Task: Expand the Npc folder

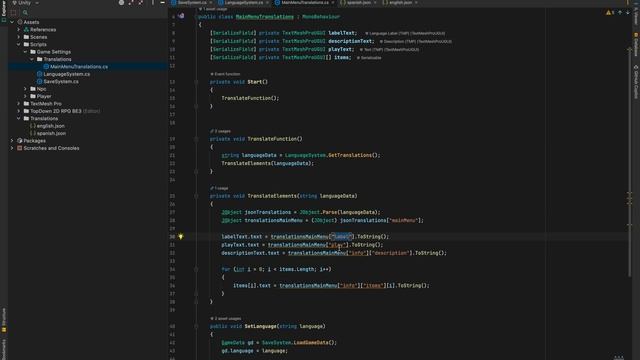Action: [25, 89]
